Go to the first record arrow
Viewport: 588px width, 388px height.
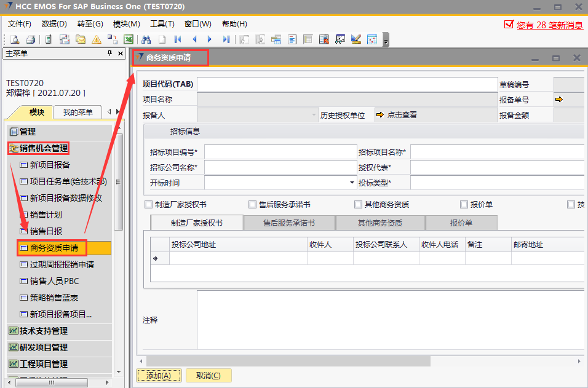[x=178, y=39]
